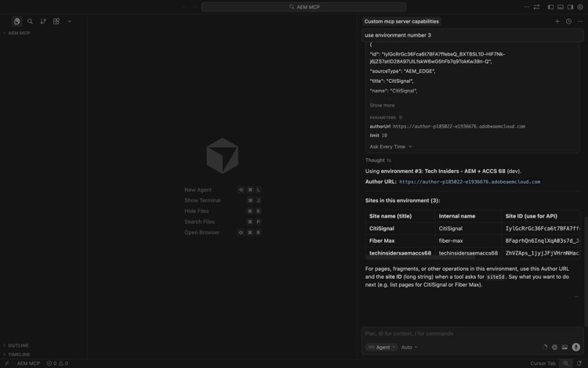
Task: Go forward with the navigation arrow
Action: tap(194, 7)
